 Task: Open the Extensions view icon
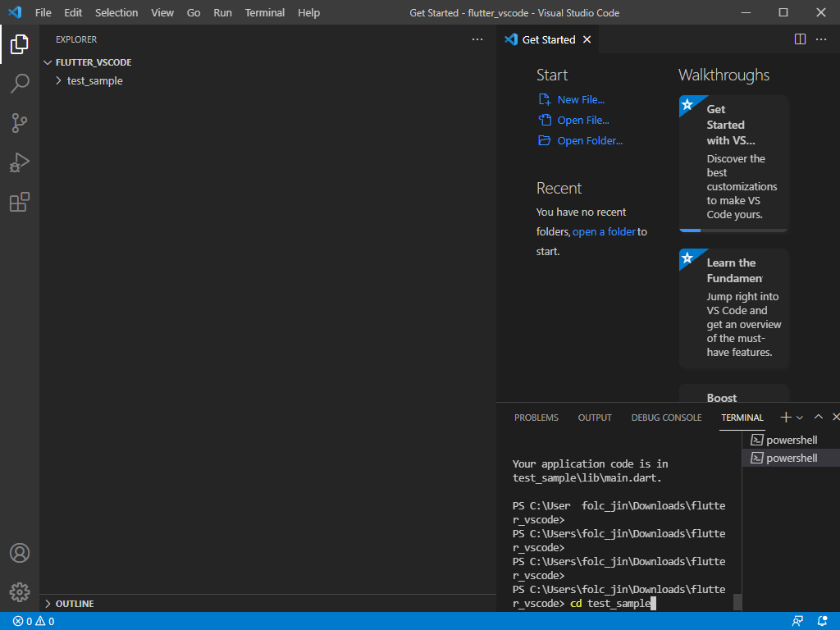(x=20, y=202)
